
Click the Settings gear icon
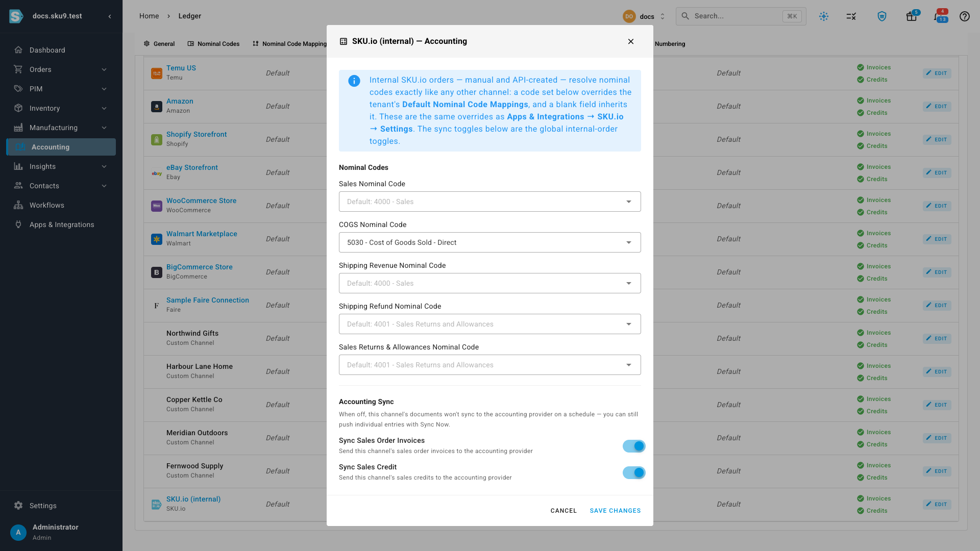click(x=18, y=506)
